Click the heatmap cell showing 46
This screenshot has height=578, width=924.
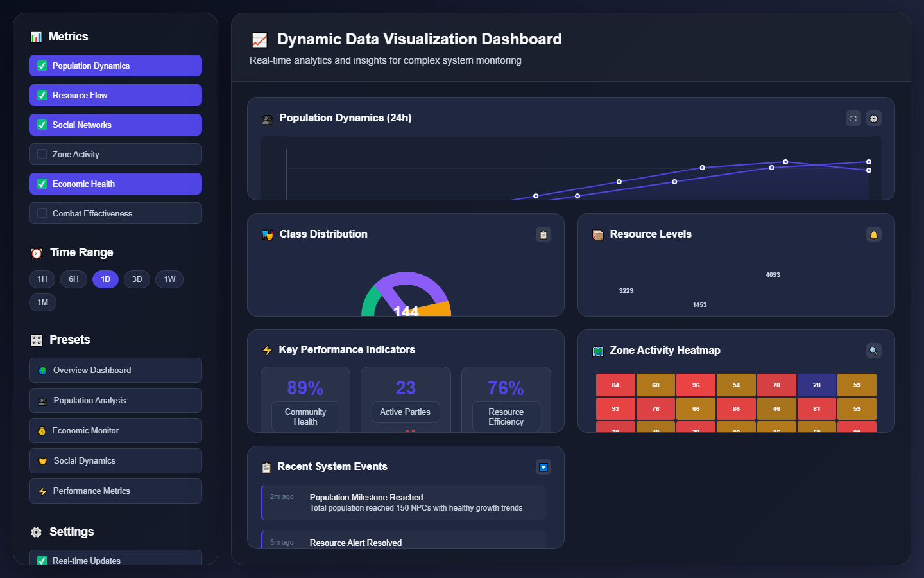[776, 409]
